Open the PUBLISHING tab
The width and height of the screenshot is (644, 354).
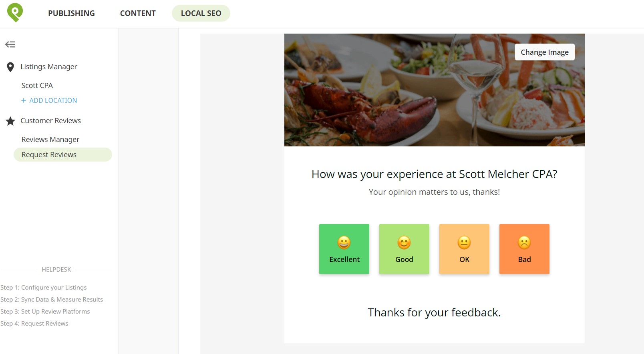click(71, 13)
